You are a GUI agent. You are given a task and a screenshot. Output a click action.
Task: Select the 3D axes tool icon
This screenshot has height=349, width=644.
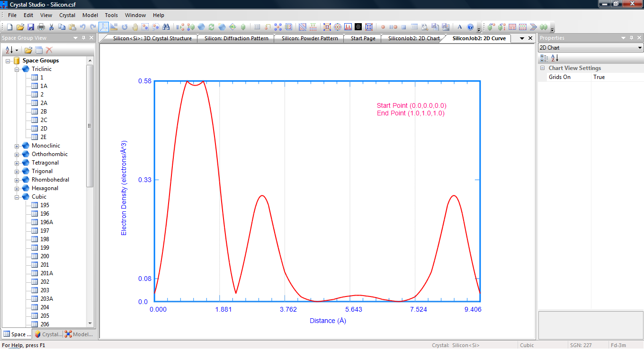[x=104, y=27]
